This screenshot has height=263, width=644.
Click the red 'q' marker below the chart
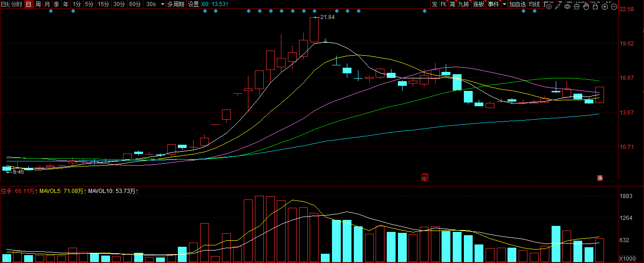point(424,177)
